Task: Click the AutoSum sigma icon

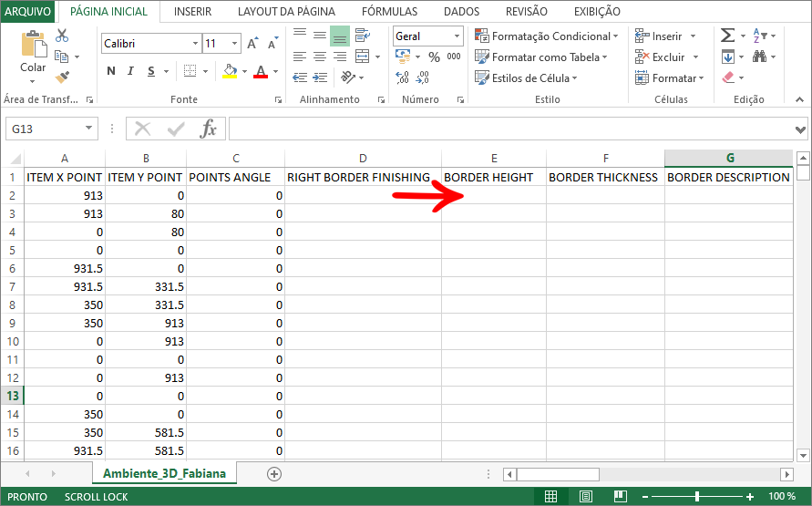Action: [727, 36]
